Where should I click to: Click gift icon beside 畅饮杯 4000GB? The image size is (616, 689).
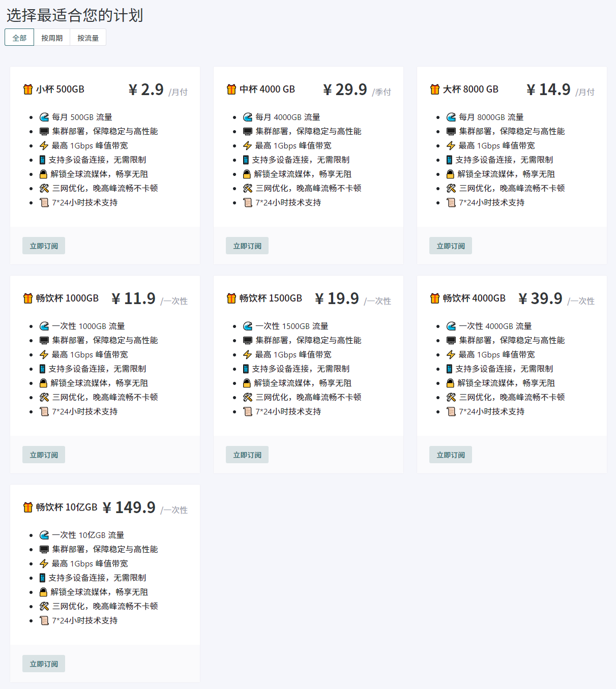[435, 298]
